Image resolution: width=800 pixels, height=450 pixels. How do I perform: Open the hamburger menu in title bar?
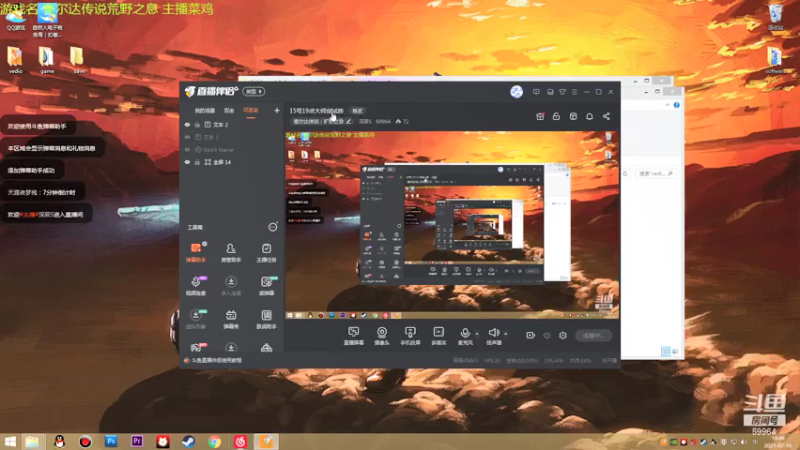(574, 92)
